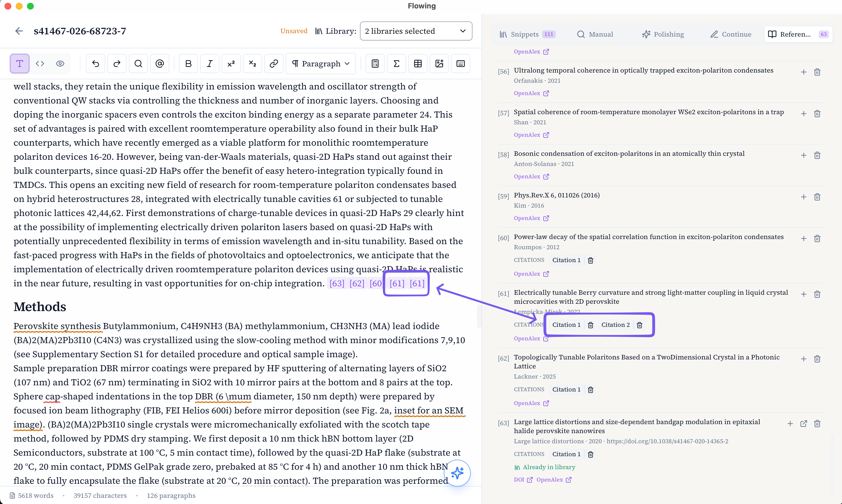Delete reference 56 by Orfanakis

pyautogui.click(x=817, y=72)
